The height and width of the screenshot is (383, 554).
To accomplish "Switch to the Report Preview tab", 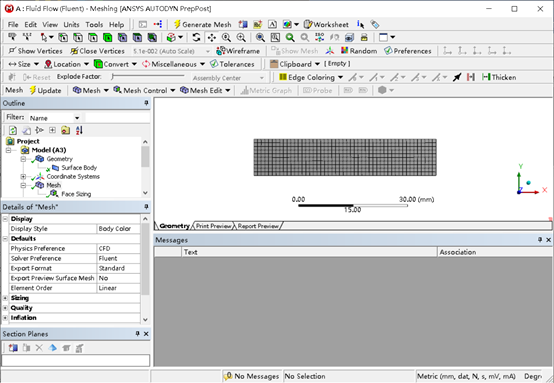I will pos(258,226).
